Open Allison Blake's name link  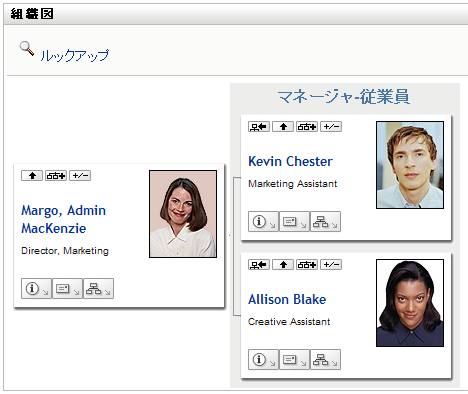tap(287, 299)
